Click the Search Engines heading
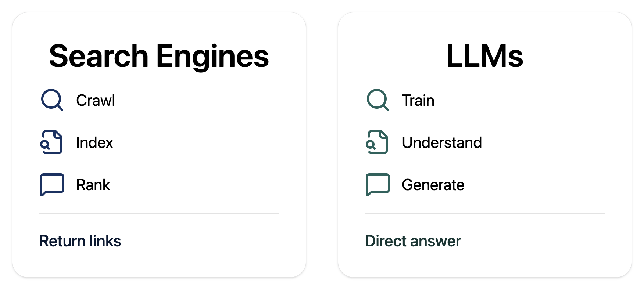Screen dimensions: 644x293 tap(159, 56)
